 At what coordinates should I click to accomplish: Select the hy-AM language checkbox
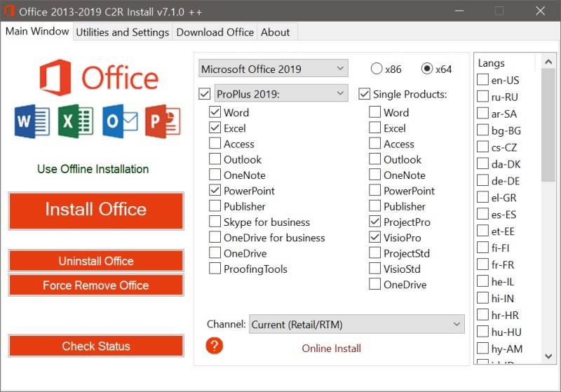(482, 348)
